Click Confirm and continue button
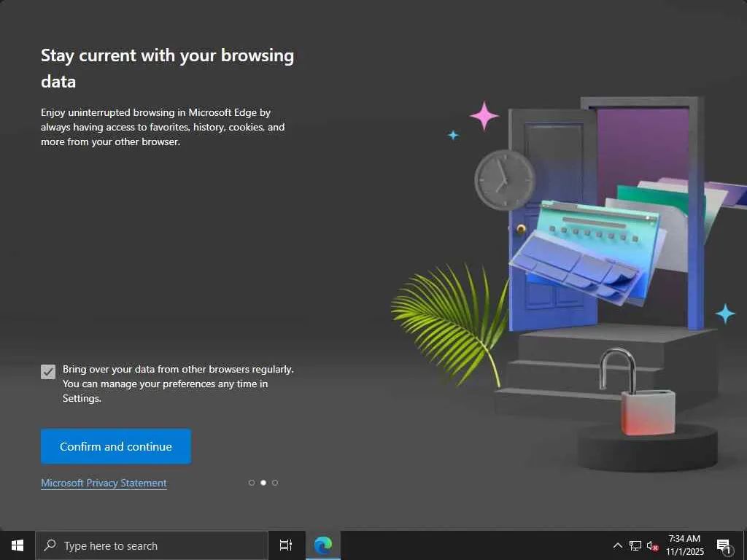747x560 pixels. pyautogui.click(x=116, y=446)
